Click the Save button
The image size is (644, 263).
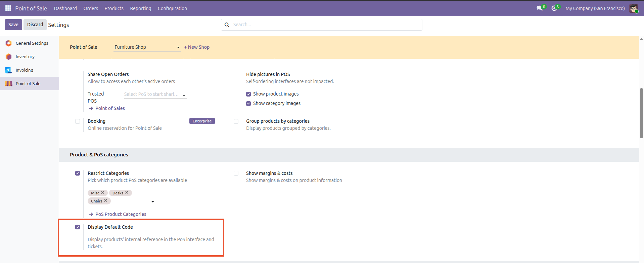(x=13, y=25)
